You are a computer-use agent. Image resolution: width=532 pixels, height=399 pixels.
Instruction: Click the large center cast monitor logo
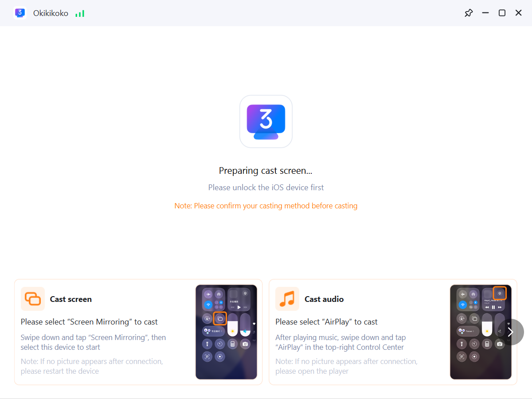pos(266,121)
